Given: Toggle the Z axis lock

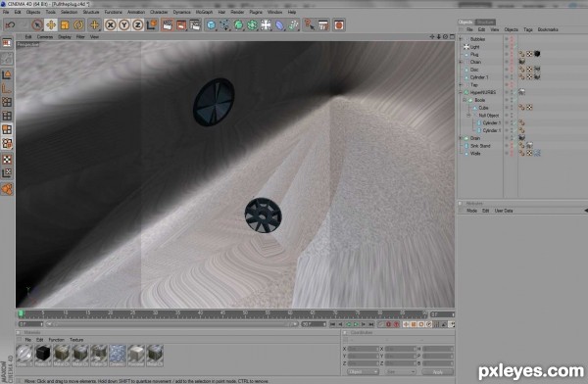Looking at the screenshot, I should click(x=137, y=25).
